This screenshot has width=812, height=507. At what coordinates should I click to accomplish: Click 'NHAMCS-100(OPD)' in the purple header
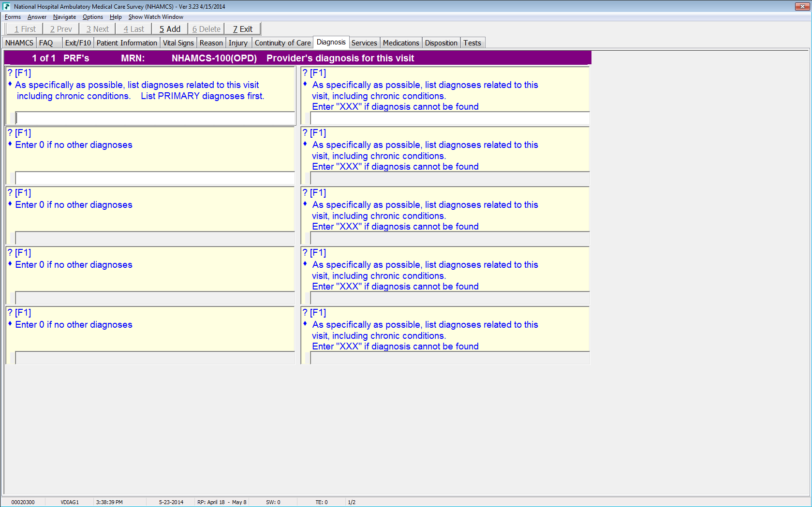click(x=214, y=58)
